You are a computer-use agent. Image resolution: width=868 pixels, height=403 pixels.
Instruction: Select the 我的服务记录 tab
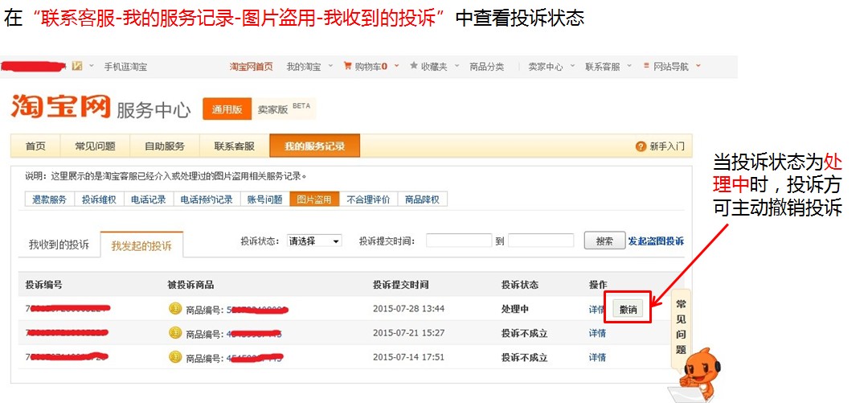click(x=314, y=146)
